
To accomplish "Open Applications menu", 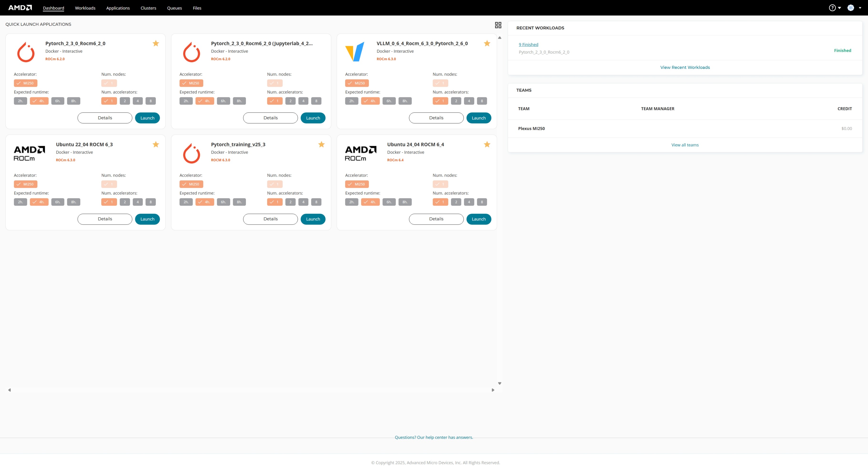I will coord(118,8).
